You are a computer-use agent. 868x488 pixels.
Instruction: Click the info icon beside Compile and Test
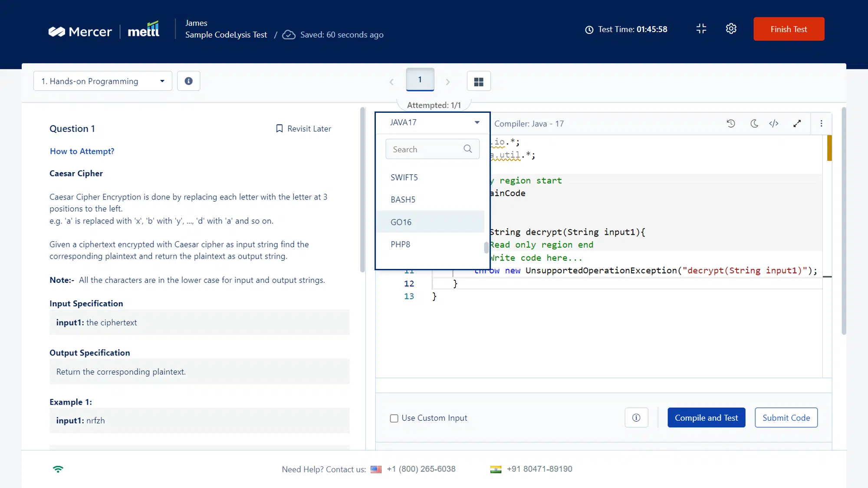[636, 418]
